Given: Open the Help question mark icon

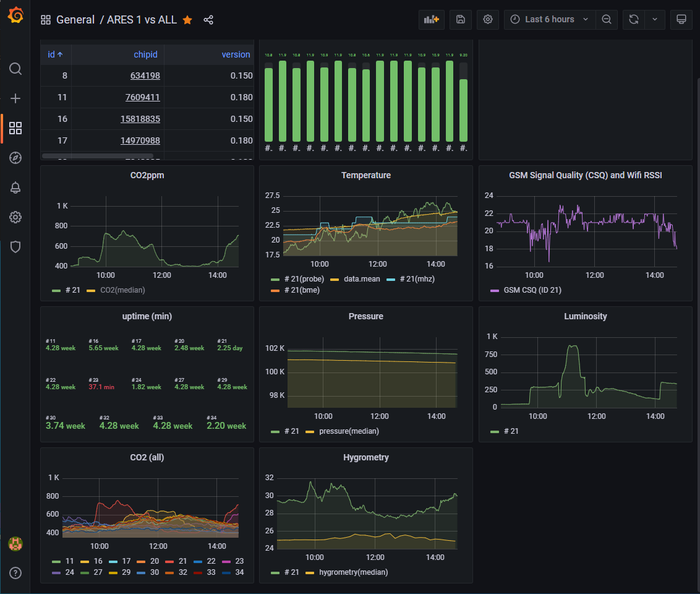Looking at the screenshot, I should point(15,573).
